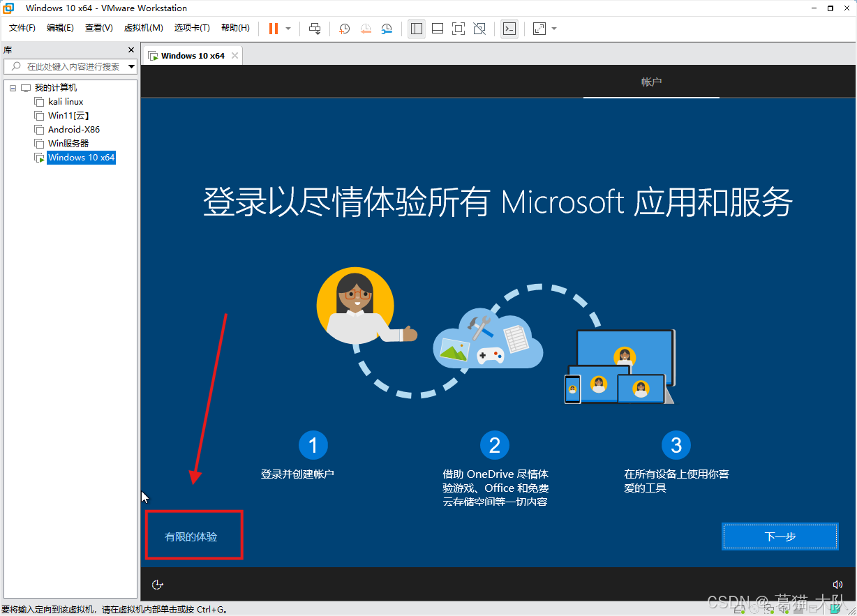Close the Windows 10 x64 tab
This screenshot has width=857, height=616.
(234, 56)
